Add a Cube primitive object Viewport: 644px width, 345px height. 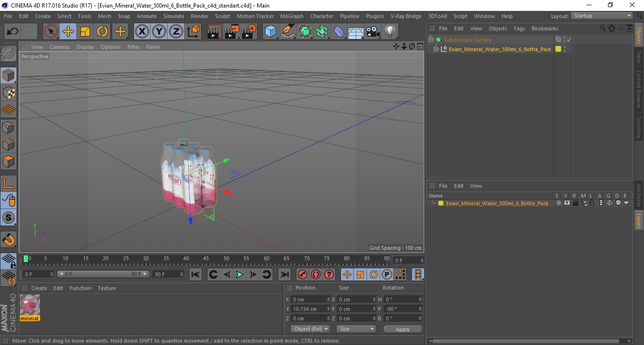(x=270, y=32)
